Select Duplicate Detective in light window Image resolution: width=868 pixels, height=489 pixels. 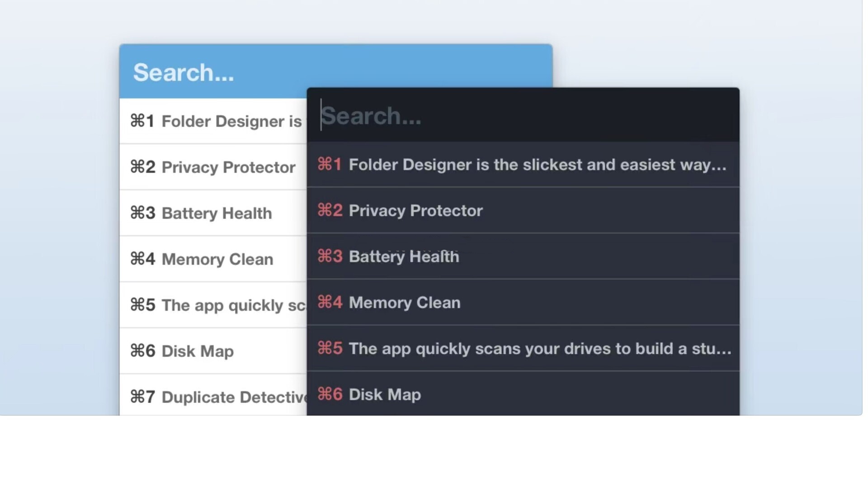pyautogui.click(x=213, y=395)
